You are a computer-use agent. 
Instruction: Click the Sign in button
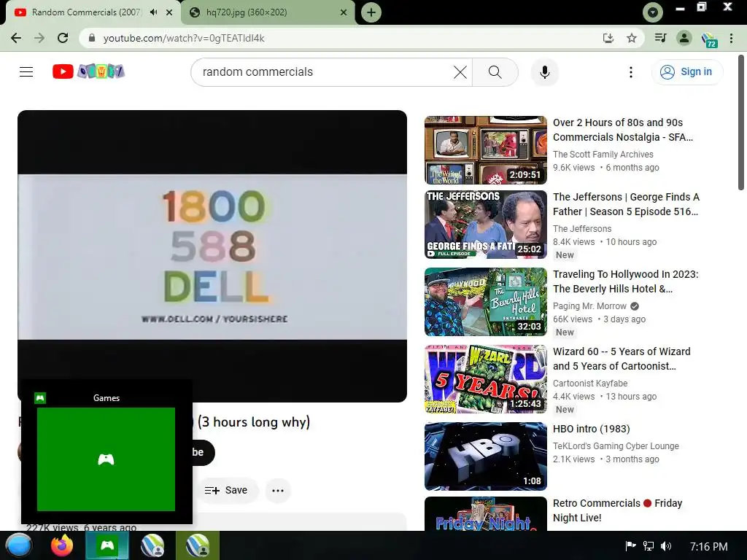click(x=686, y=72)
